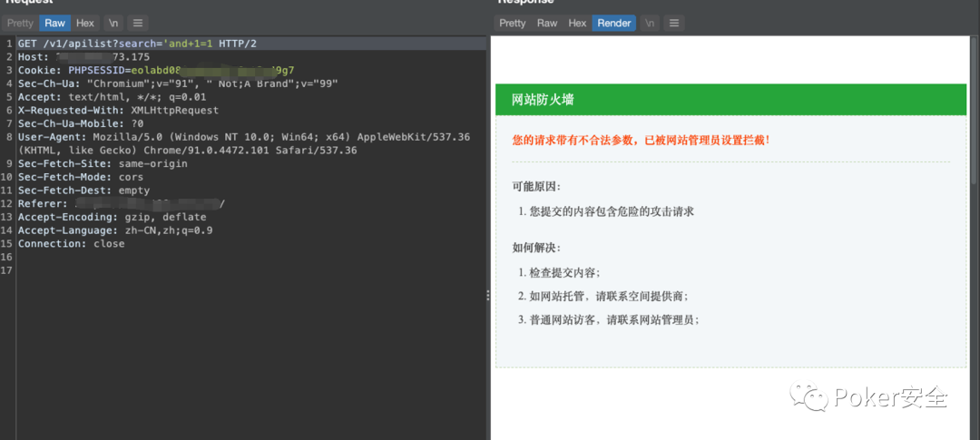Image resolution: width=980 pixels, height=440 pixels.
Task: Click the GET /v1/apilist request line
Action: 138,44
